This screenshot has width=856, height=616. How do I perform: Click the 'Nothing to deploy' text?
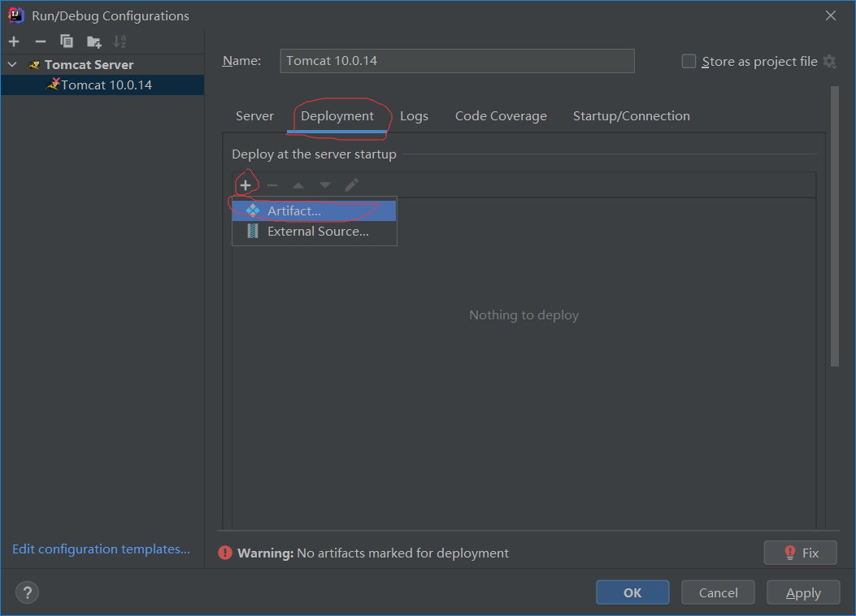(x=524, y=315)
